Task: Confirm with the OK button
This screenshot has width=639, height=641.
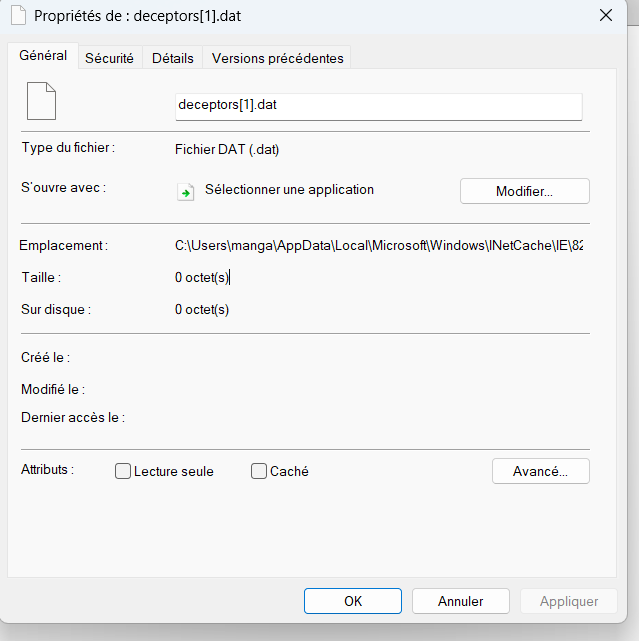Action: tap(353, 601)
